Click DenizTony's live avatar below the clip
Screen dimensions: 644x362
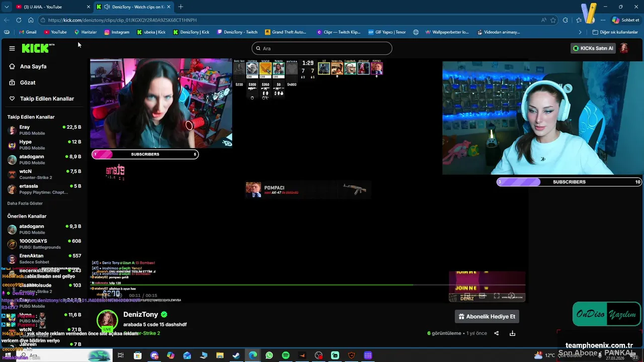107,321
